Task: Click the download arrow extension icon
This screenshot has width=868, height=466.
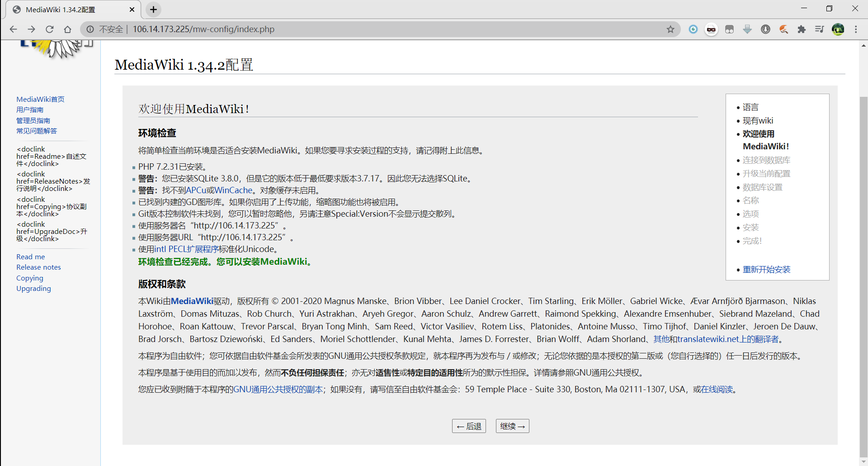Action: pos(747,29)
